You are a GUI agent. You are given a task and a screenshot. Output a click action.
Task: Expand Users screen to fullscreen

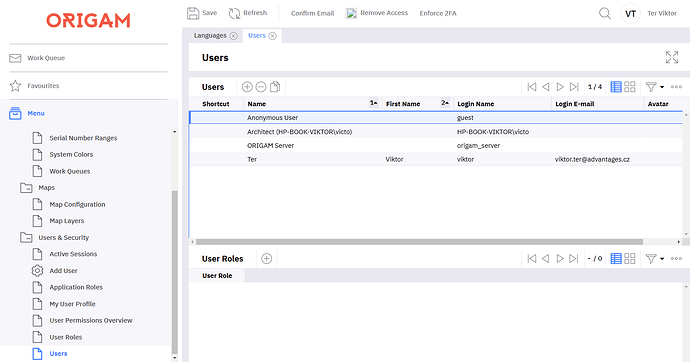click(x=672, y=57)
